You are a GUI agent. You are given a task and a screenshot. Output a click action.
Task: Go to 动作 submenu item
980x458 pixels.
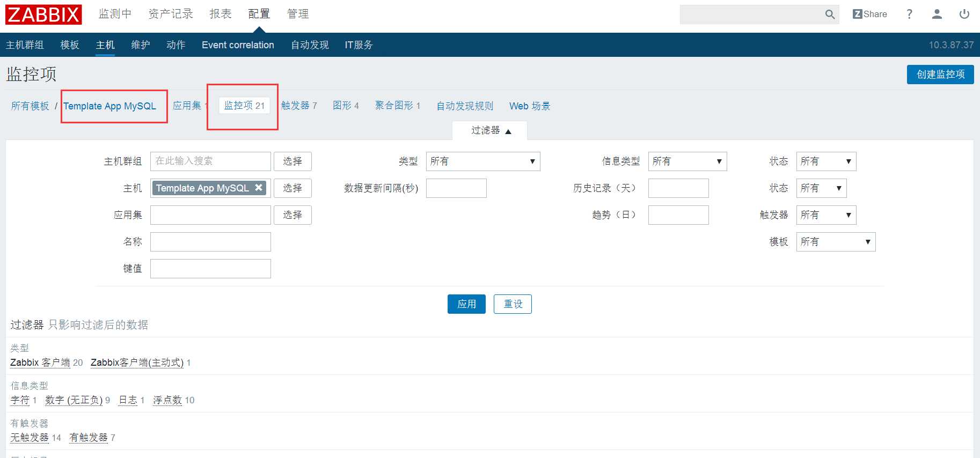(176, 45)
